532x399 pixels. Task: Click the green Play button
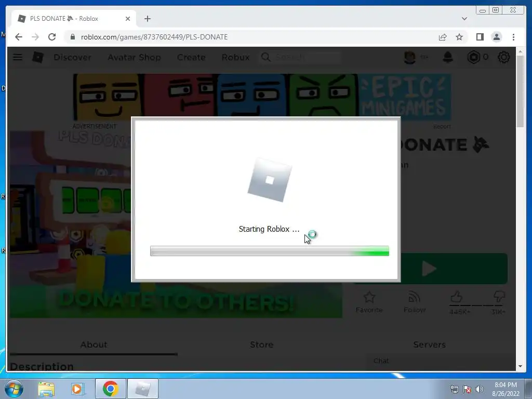click(x=454, y=269)
